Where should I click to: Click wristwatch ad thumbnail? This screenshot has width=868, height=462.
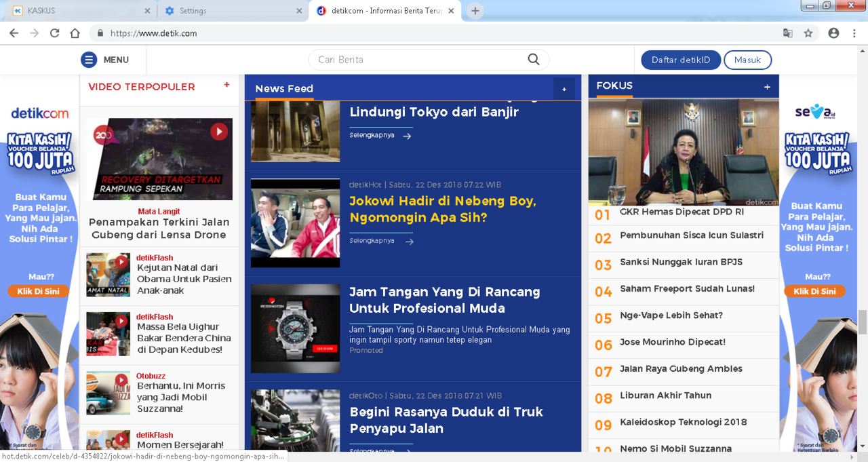[x=295, y=328]
